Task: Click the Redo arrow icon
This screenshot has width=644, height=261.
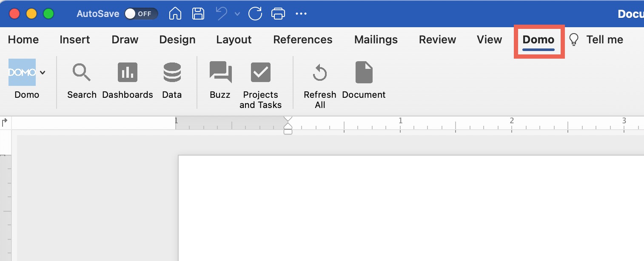Action: pyautogui.click(x=255, y=13)
